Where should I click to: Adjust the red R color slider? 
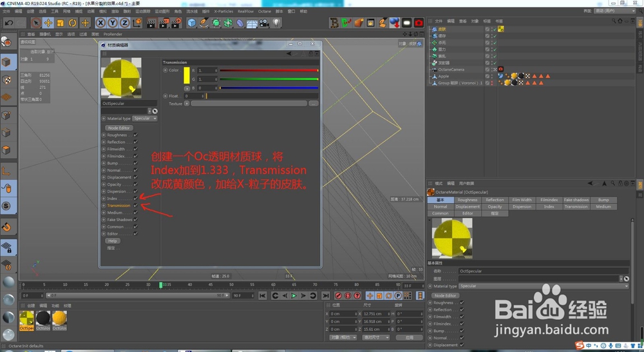(269, 70)
